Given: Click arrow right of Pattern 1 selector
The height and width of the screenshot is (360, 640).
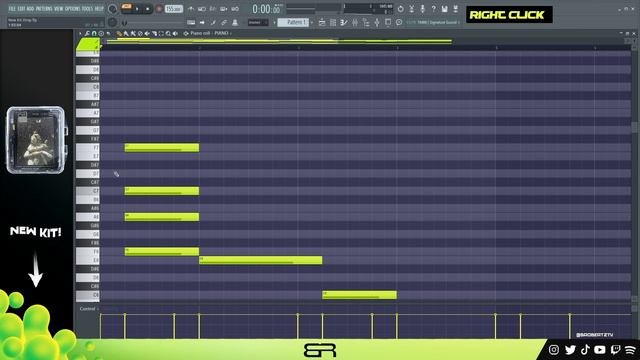Looking at the screenshot, I should click(312, 22).
